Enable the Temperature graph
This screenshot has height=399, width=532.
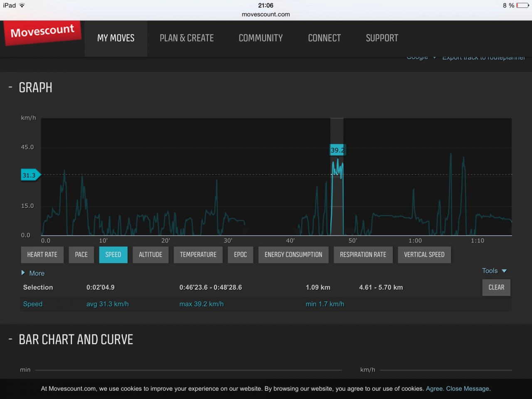(198, 255)
